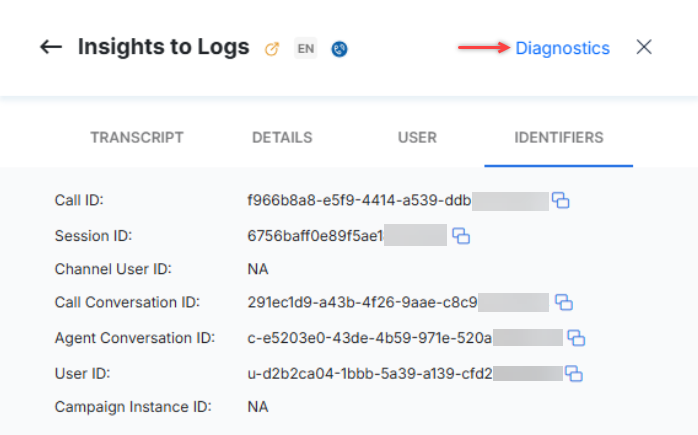Click the User ID value text
The width and height of the screenshot is (698, 435).
click(x=369, y=373)
